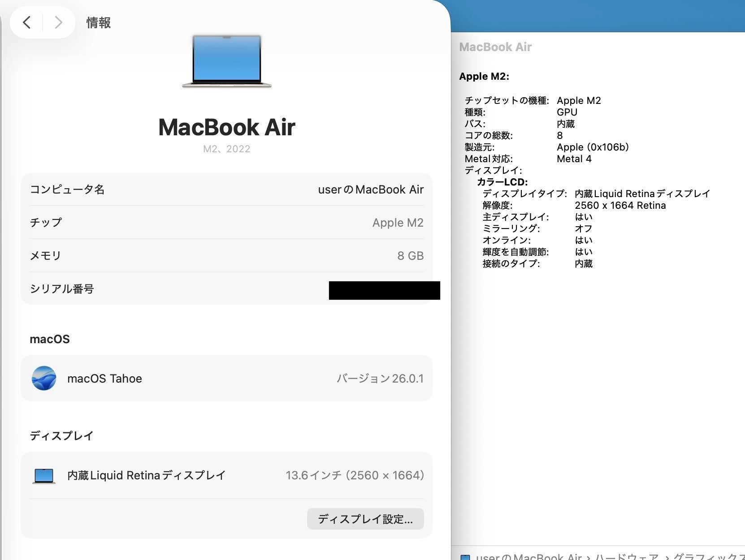Viewport: 745px width, 560px height.
Task: Select userのMacBook Air in path bar
Action: (x=528, y=557)
